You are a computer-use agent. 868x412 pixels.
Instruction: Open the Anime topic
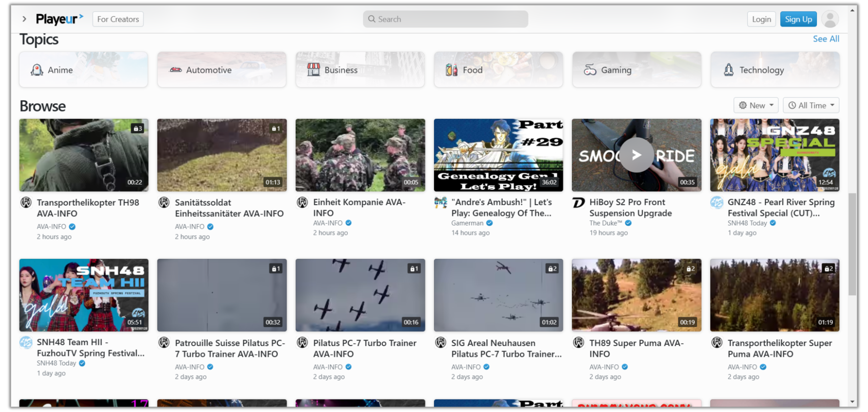click(84, 70)
